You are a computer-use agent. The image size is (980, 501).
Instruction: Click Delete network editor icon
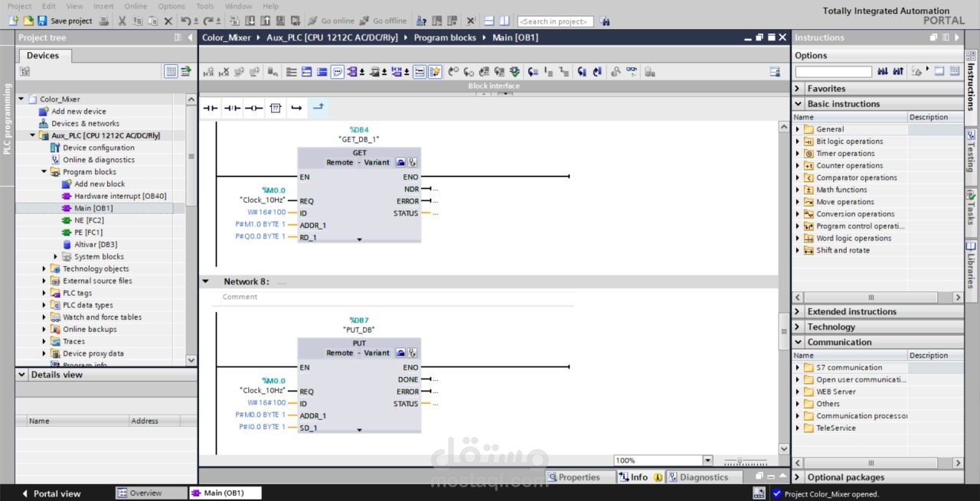224,72
